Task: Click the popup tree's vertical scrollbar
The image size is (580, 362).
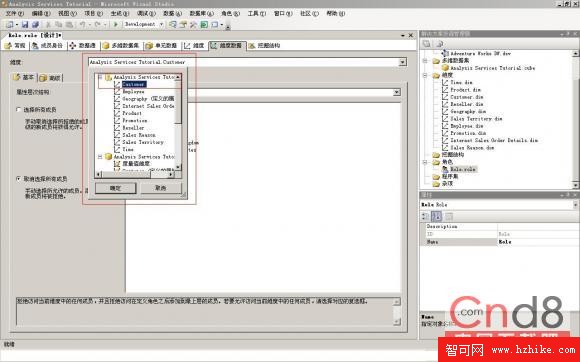Action: pos(178,122)
